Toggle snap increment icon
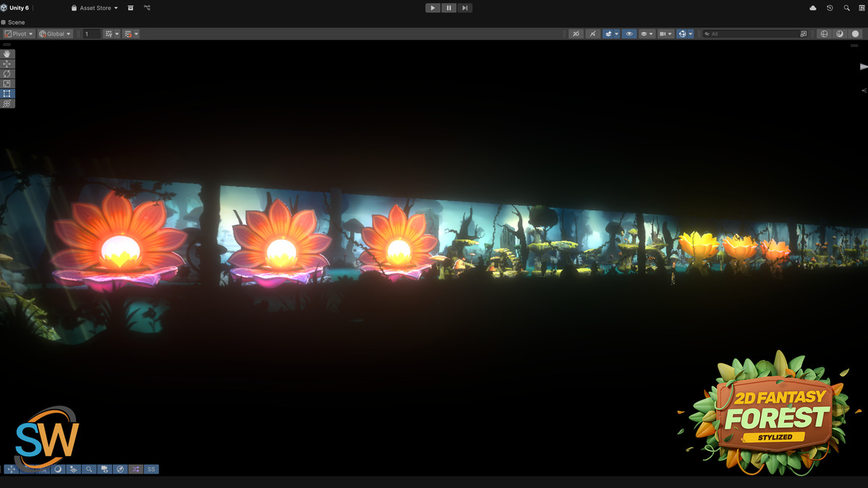Screen dimensions: 868x488 [127, 34]
